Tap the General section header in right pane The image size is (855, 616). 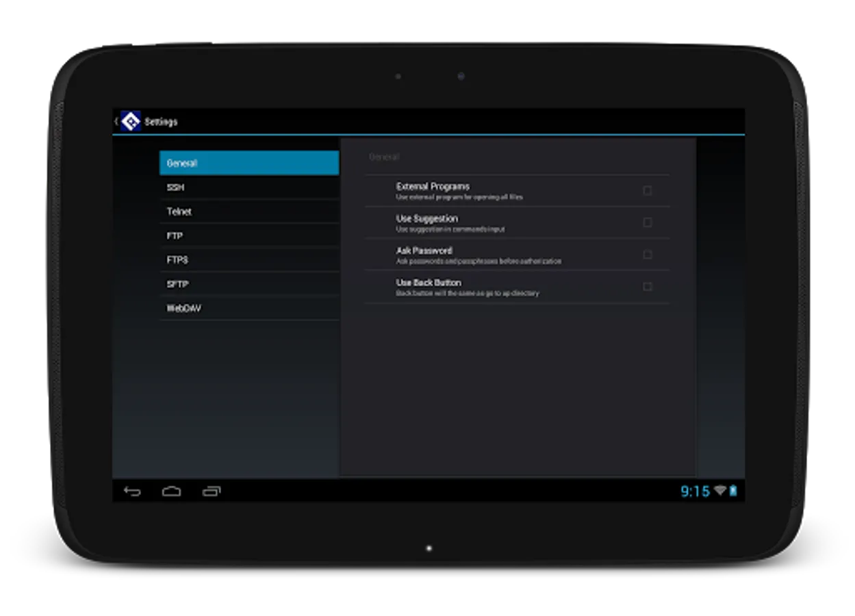coord(383,157)
